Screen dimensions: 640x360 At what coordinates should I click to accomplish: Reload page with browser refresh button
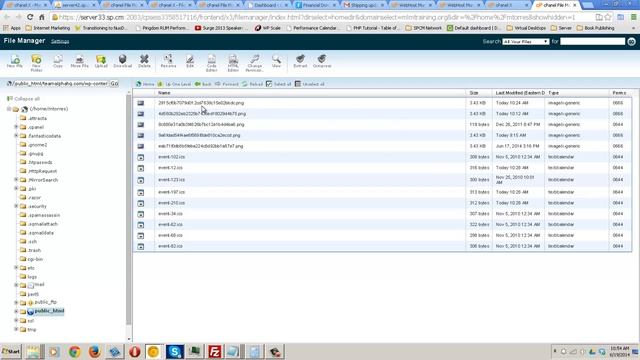pyautogui.click(x=30, y=17)
